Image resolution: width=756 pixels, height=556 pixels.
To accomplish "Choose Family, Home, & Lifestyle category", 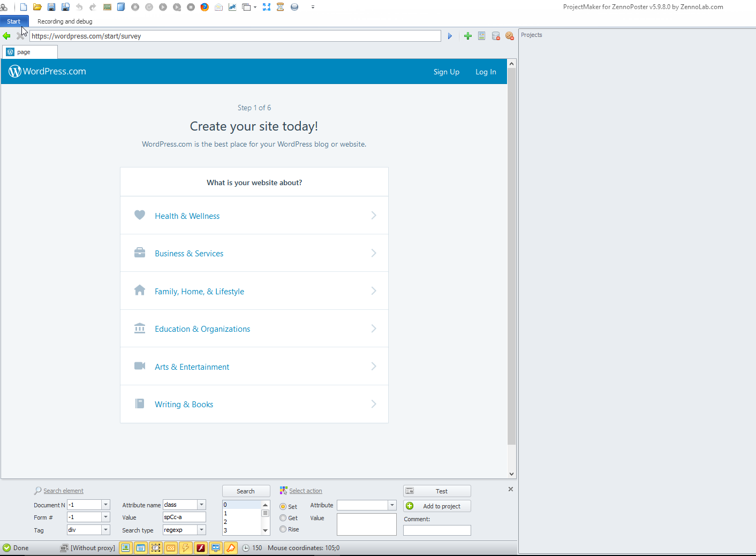I will pos(254,291).
